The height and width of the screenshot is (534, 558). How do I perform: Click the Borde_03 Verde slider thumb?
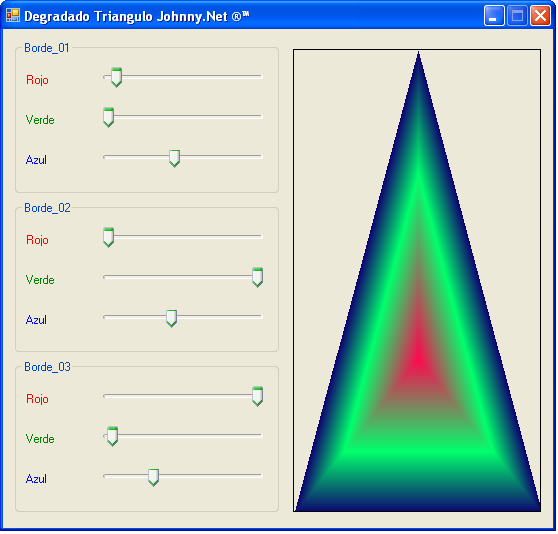point(112,436)
